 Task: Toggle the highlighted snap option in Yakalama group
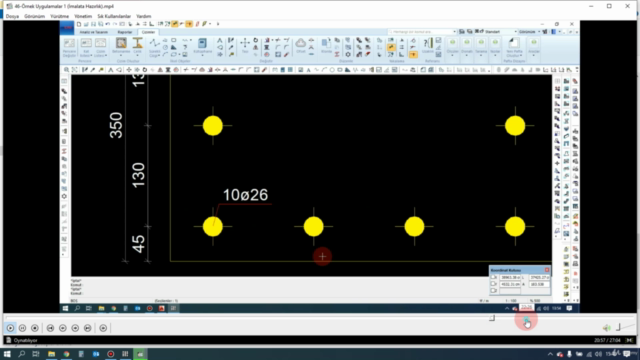click(x=391, y=47)
